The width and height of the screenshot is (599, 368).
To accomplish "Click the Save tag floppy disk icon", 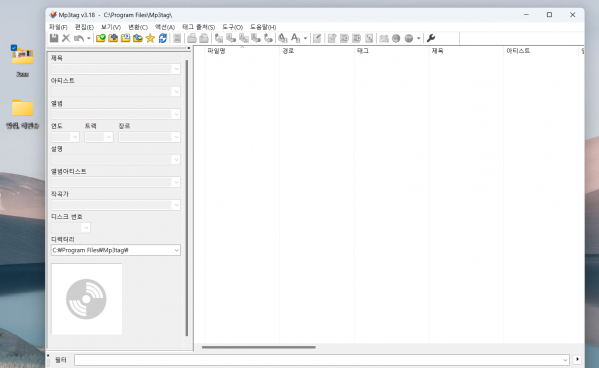I will pos(54,38).
